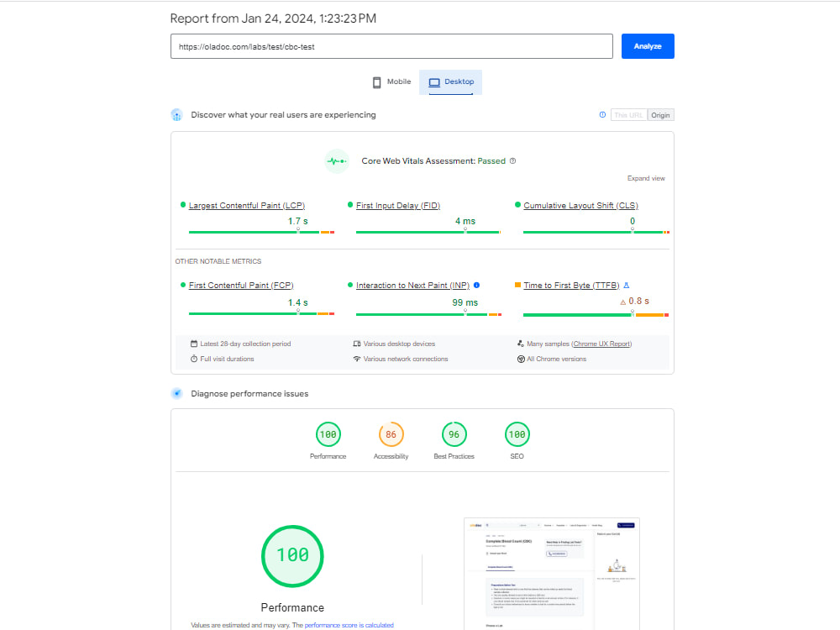Select the Desktop tab
The height and width of the screenshot is (630, 840).
(450, 82)
